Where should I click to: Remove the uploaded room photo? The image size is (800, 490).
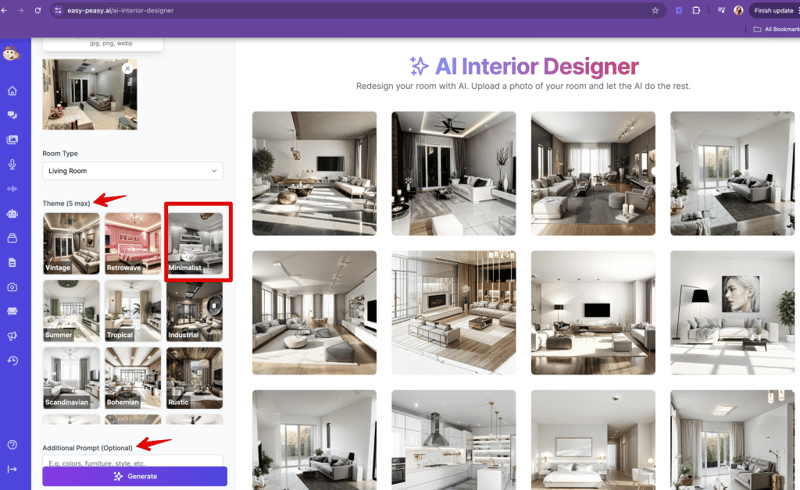tap(127, 68)
